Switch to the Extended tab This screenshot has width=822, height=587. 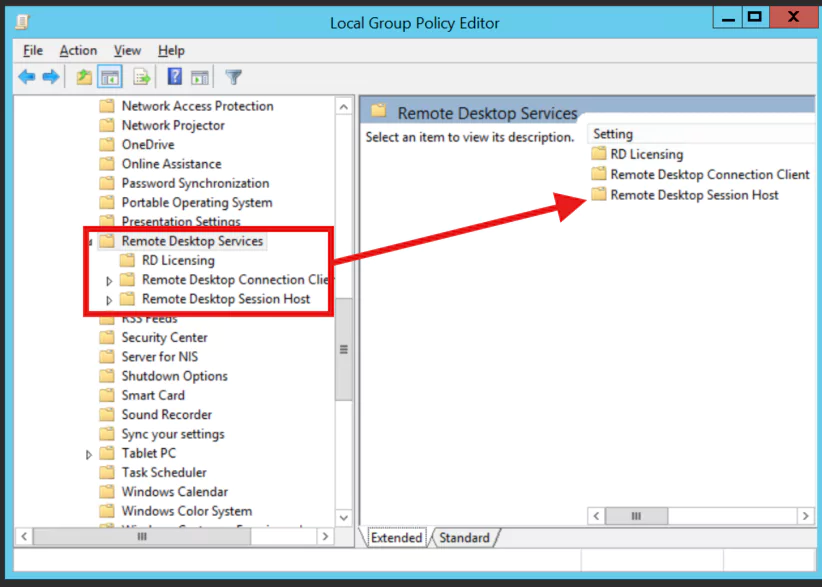tap(396, 538)
